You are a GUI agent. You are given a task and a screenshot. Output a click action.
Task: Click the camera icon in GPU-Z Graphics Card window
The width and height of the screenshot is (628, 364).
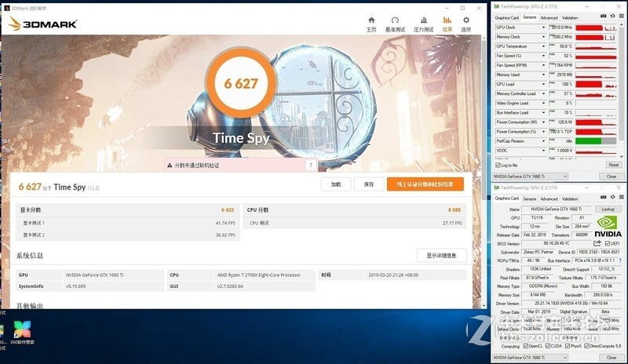point(603,197)
